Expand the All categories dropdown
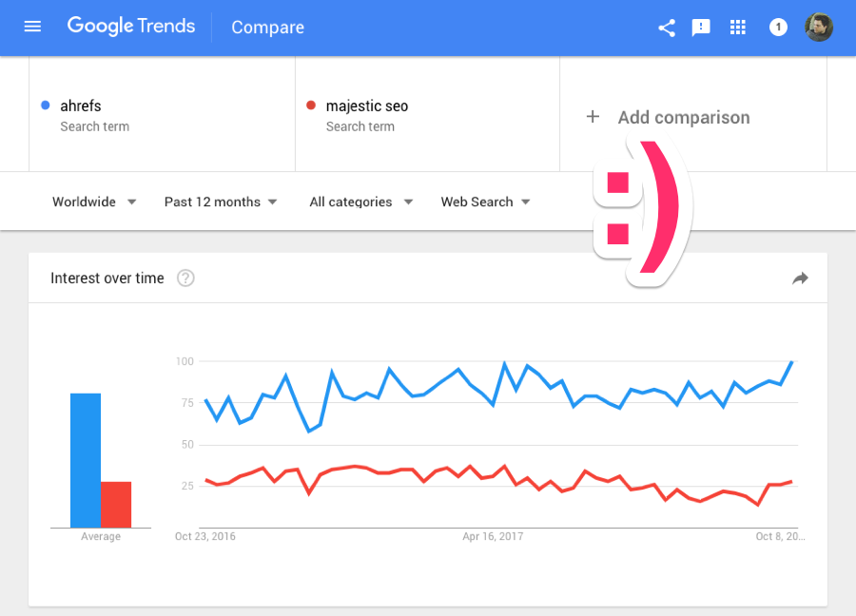Screen dimensions: 856x616 pos(361,202)
